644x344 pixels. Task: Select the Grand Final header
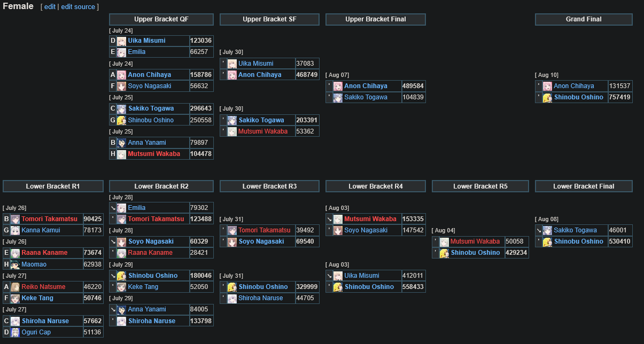tap(584, 19)
